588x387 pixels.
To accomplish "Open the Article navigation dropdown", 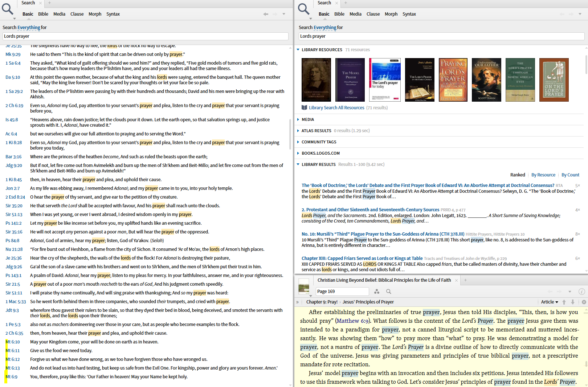I will point(550,302).
